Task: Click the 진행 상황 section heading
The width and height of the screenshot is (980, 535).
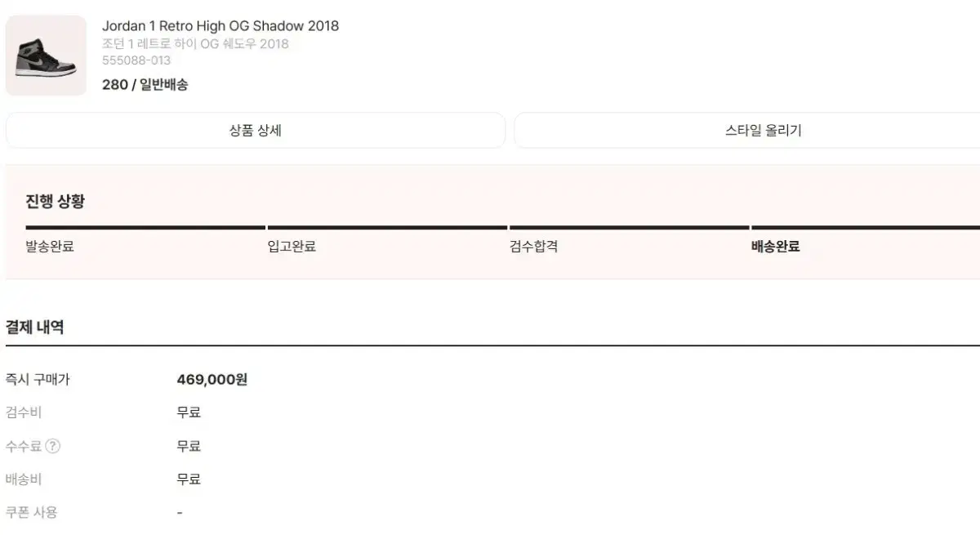Action: [x=55, y=201]
